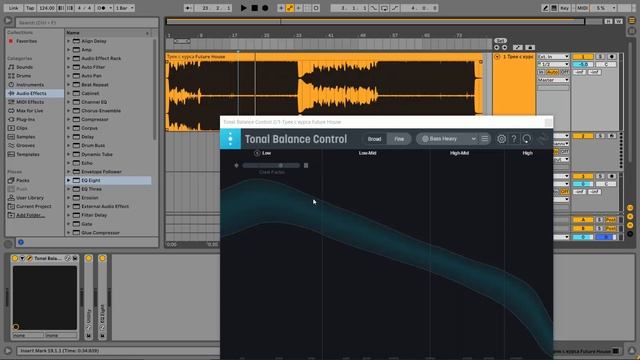The width and height of the screenshot is (640, 360).
Task: Open the Plug-Ins category
Action: (25, 119)
